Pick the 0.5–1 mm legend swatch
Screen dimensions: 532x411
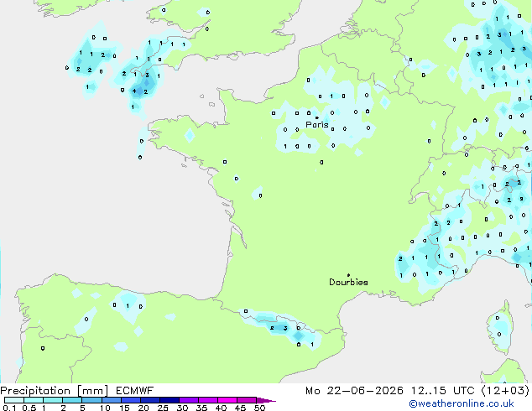tap(34, 400)
